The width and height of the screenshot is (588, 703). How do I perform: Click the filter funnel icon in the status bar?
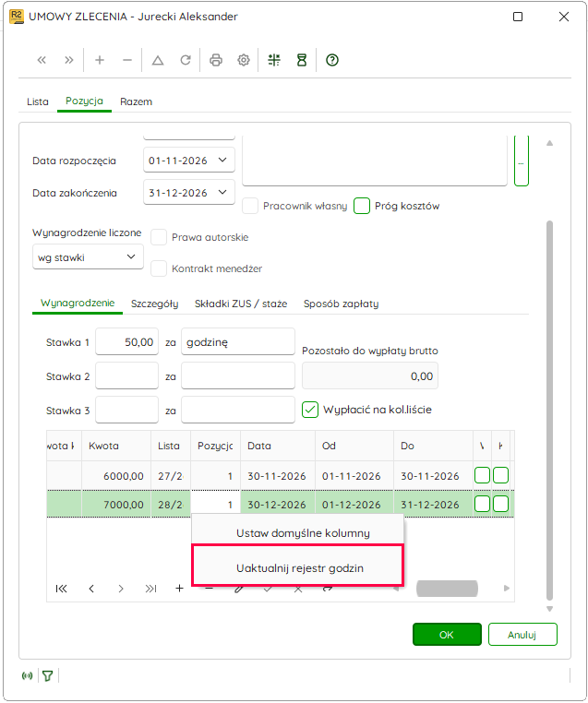click(48, 675)
